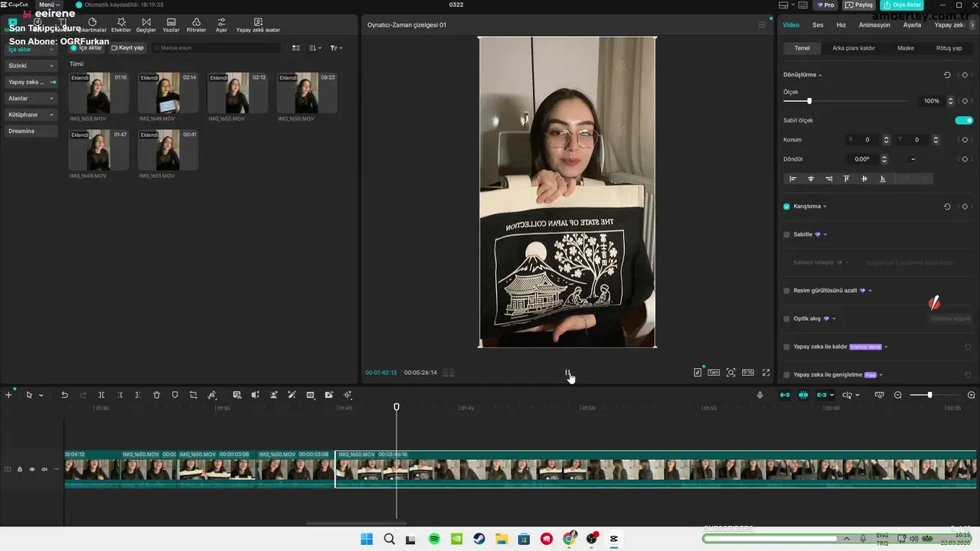980x551 pixels.
Task: Toggle the Sabit ölçek switch
Action: click(x=964, y=120)
